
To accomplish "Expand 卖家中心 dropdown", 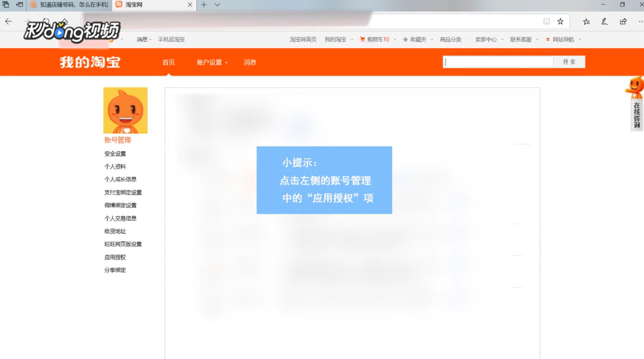I will coord(489,39).
